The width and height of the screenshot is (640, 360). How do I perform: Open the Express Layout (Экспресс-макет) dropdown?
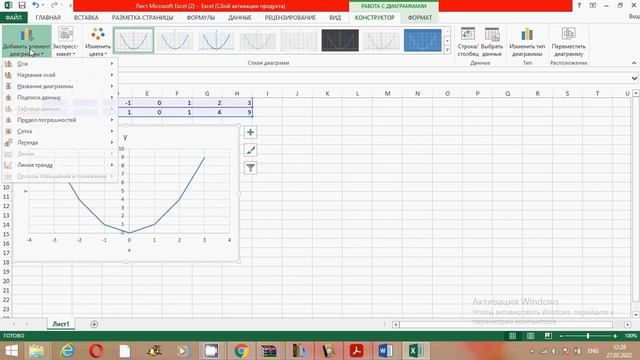pos(65,41)
